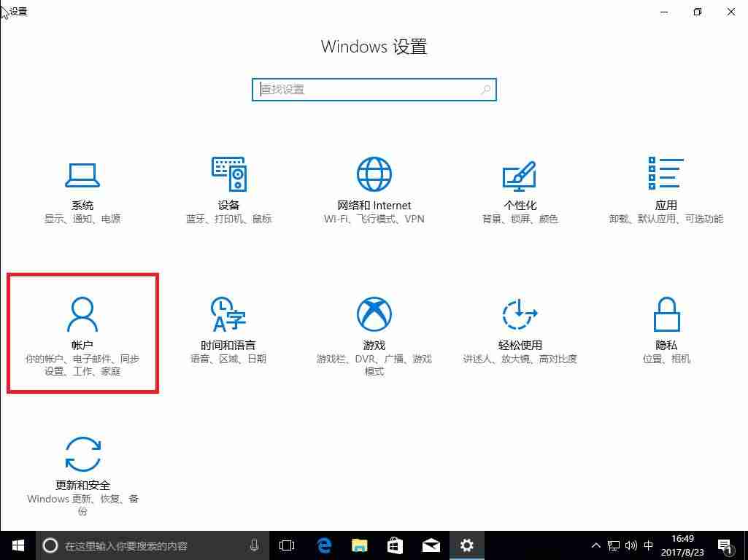Click the 个性化 title text
The width and height of the screenshot is (748, 560).
coord(520,206)
